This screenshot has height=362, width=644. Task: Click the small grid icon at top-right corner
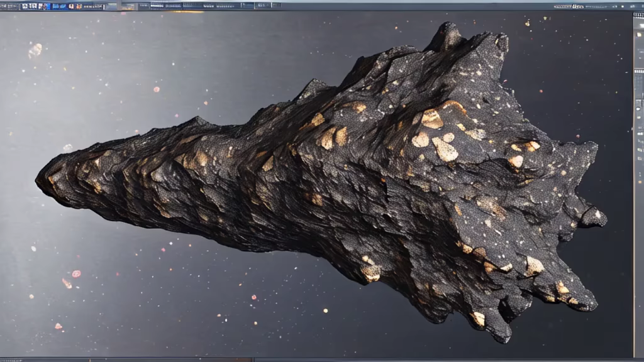[x=632, y=6]
